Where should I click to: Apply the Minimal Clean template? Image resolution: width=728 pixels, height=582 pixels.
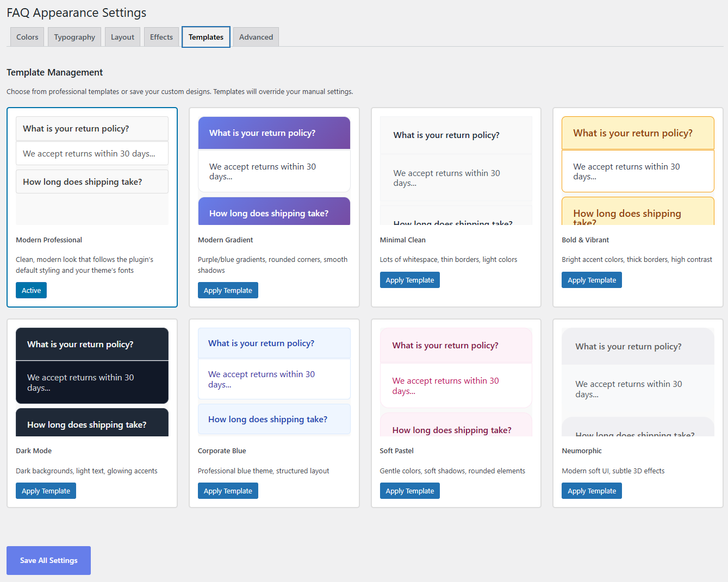click(409, 280)
